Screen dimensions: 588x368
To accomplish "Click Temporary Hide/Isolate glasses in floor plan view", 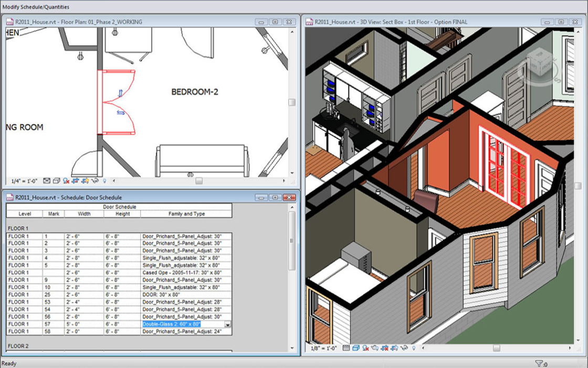I will point(95,180).
